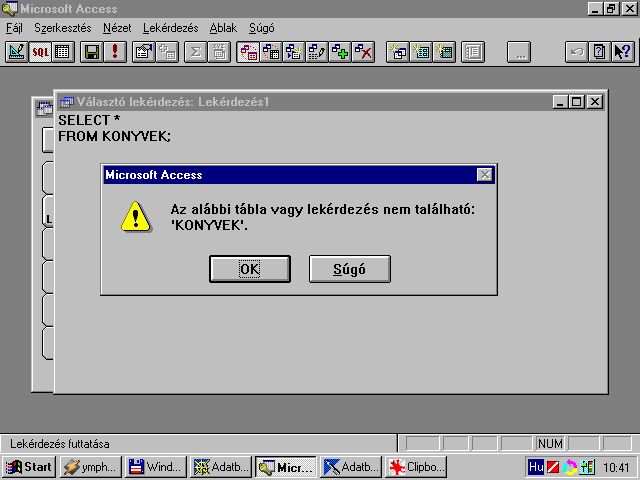
Task: Run the query with the exclamation icon
Action: [x=115, y=52]
